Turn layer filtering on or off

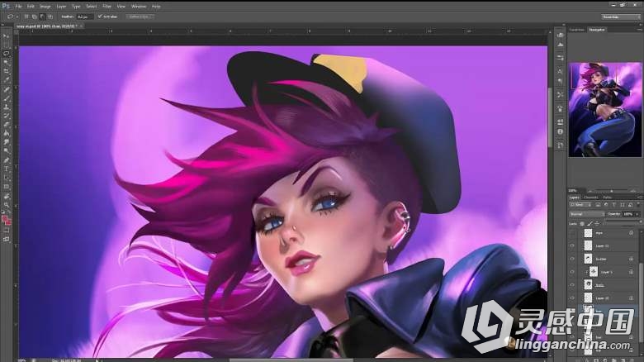638,204
